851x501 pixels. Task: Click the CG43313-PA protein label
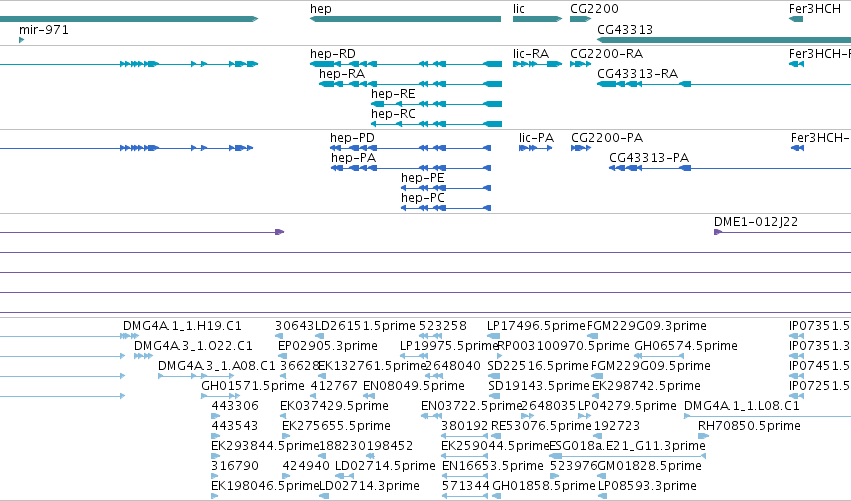[x=649, y=158]
